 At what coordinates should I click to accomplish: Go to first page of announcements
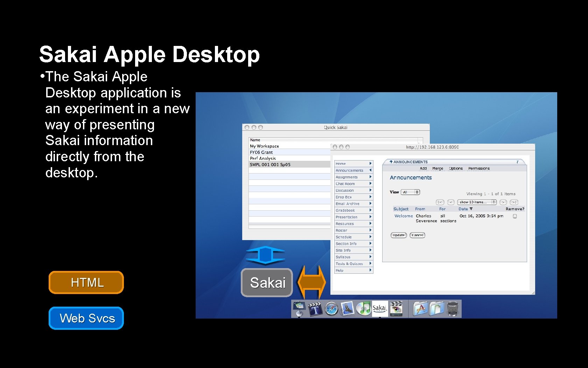440,202
